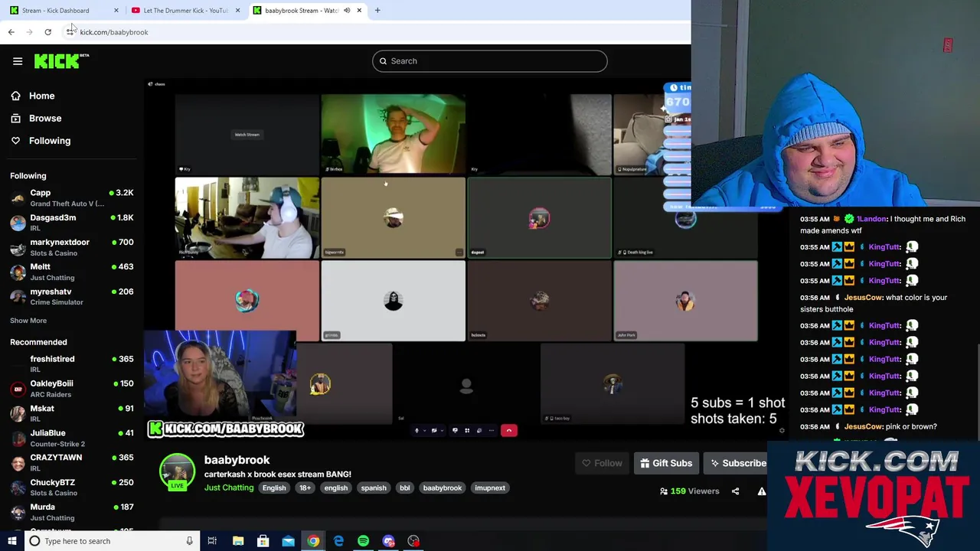Share screen icon in call controls
The width and height of the screenshot is (980, 551).
455,431
